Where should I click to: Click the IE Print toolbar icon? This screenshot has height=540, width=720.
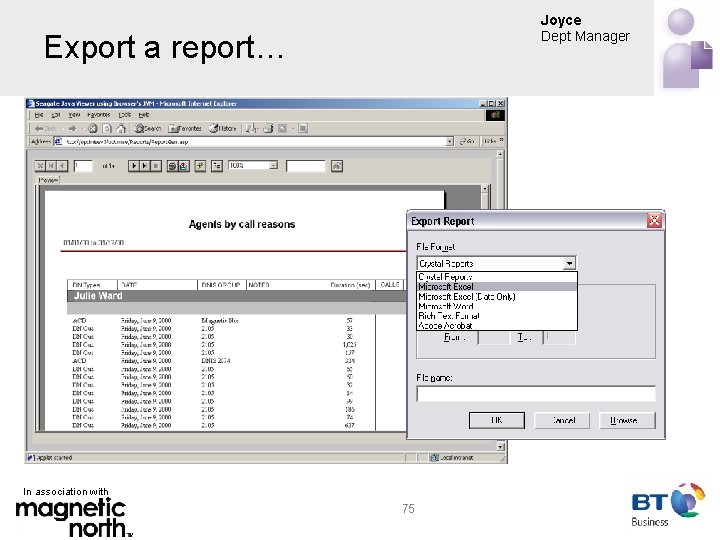point(268,129)
